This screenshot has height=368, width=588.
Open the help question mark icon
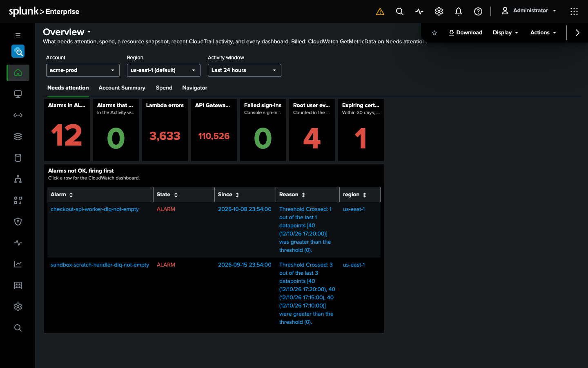(478, 11)
